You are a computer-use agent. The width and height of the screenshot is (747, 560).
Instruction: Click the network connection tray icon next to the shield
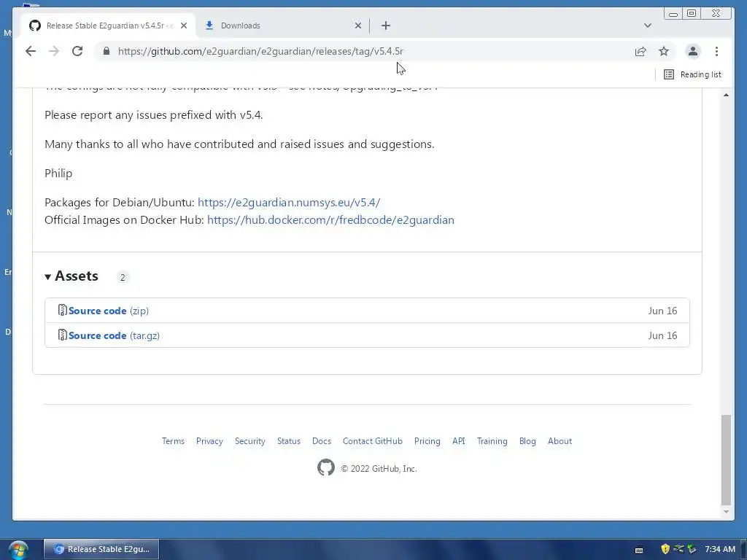[x=678, y=549]
